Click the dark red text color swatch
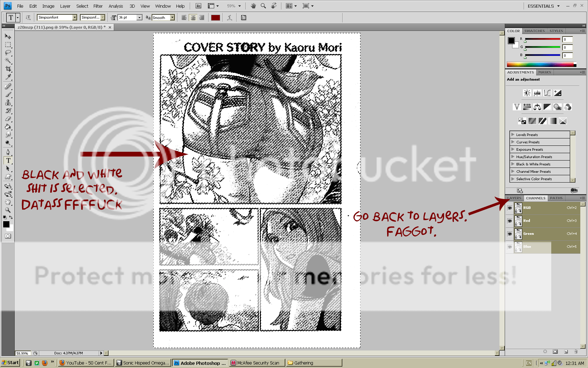The height and width of the screenshot is (368, 588). click(215, 18)
